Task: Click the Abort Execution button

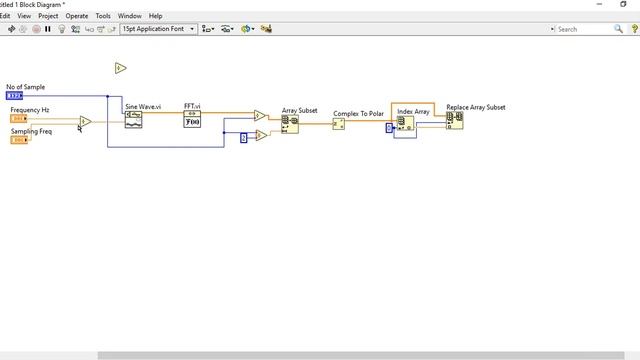Action: [36, 29]
